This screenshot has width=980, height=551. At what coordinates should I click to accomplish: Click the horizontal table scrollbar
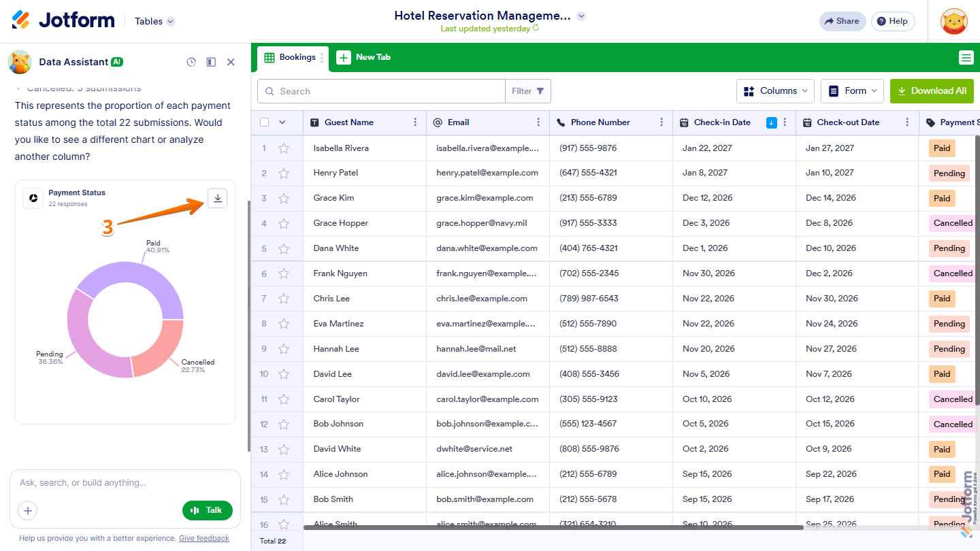(x=553, y=527)
